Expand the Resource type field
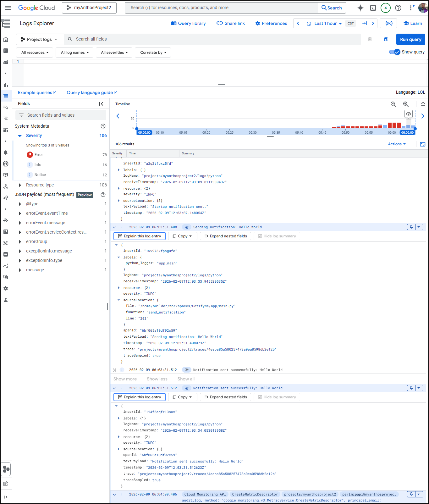Viewport: 429px width, 504px height. pos(20,185)
